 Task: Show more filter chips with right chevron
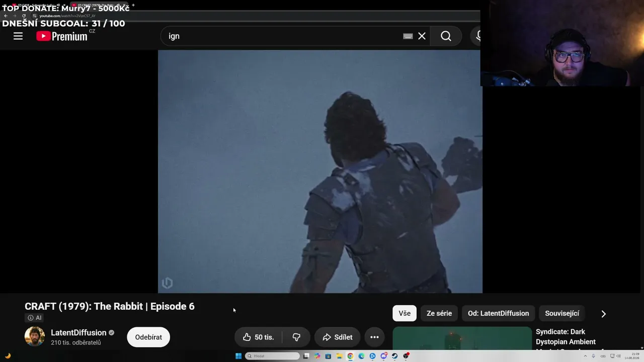[603, 314]
